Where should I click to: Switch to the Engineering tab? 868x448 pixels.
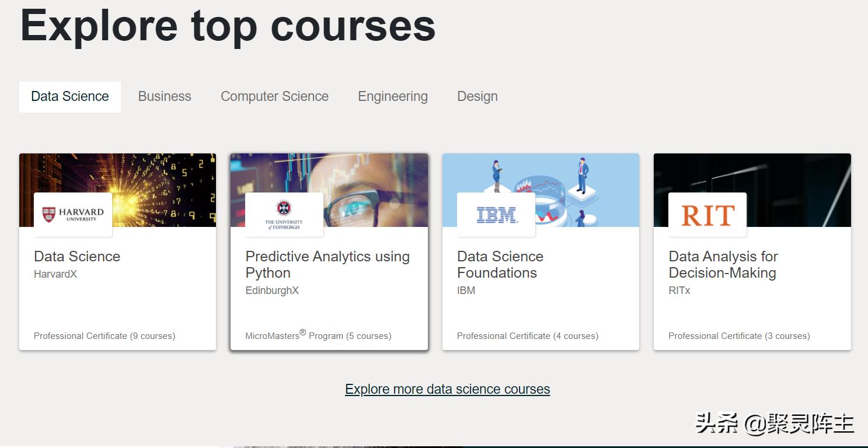tap(393, 97)
